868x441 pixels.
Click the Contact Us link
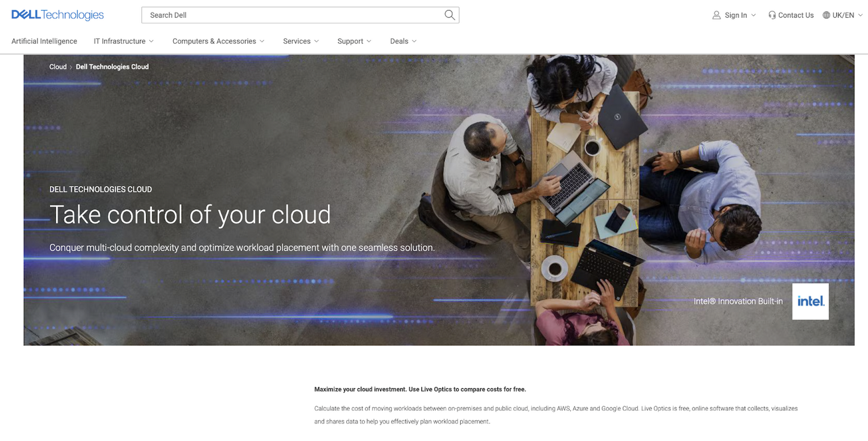[x=796, y=15]
